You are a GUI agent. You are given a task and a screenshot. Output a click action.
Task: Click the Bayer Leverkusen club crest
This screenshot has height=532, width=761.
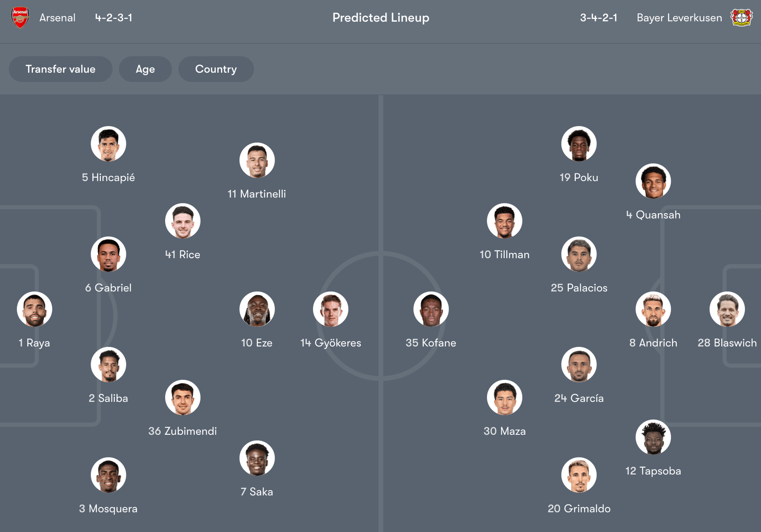tap(742, 18)
